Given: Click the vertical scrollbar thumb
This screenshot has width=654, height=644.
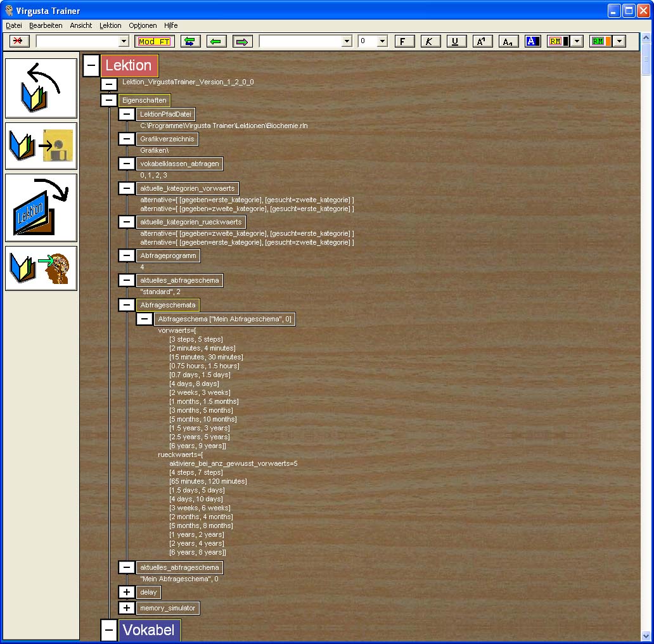Looking at the screenshot, I should [646, 59].
